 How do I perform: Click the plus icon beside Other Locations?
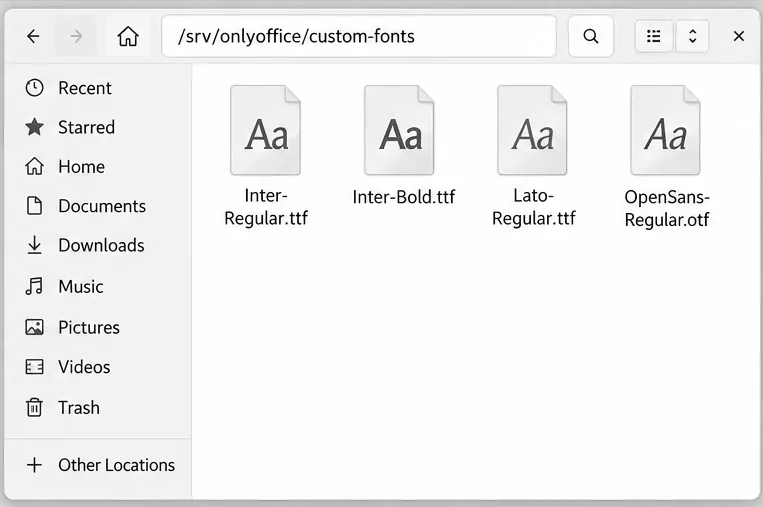(x=35, y=465)
